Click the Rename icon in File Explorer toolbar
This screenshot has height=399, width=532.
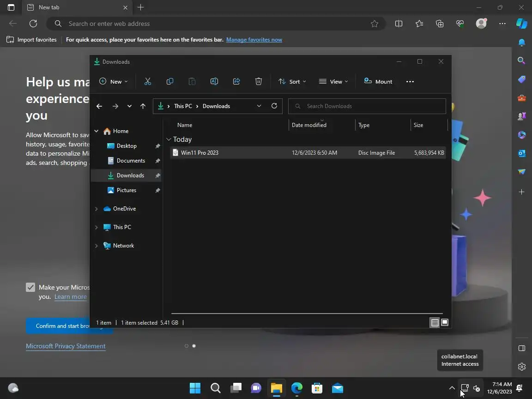[x=214, y=81]
